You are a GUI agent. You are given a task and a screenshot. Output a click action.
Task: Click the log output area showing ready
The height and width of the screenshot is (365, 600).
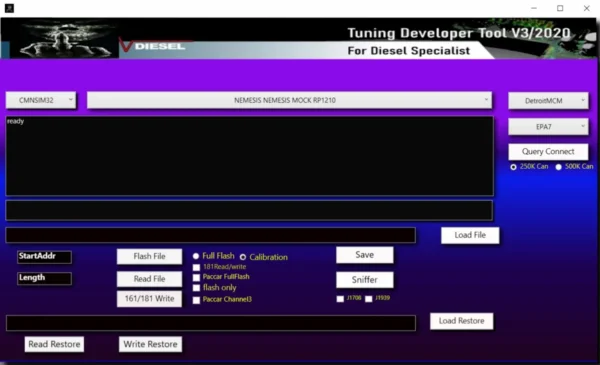point(249,156)
